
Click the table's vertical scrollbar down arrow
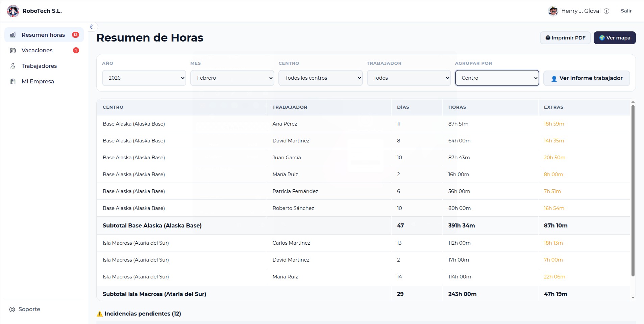coord(633,298)
